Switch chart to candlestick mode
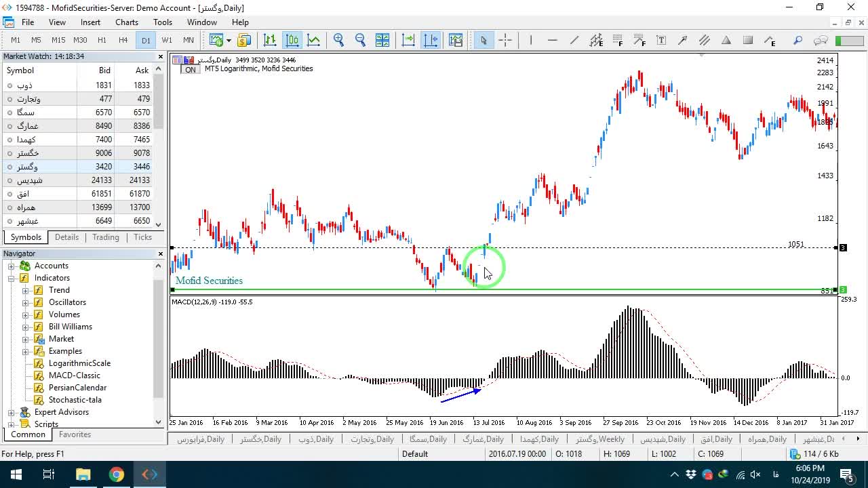Viewport: 868px width, 488px height. tap(292, 40)
